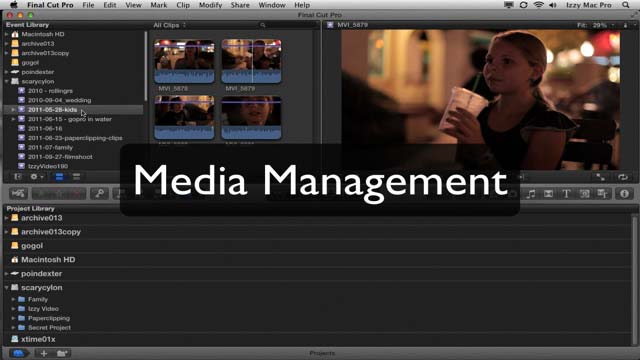Open the Modify menu
Image resolution: width=640 pixels, height=360 pixels.
(x=210, y=5)
